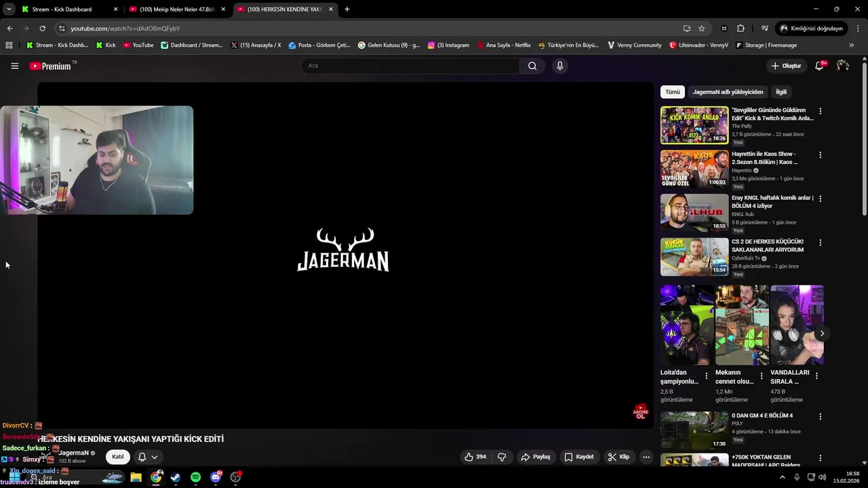Select the JagermaN adlı yükleyiciden chip
Viewport: 868px width, 488px height.
click(728, 92)
